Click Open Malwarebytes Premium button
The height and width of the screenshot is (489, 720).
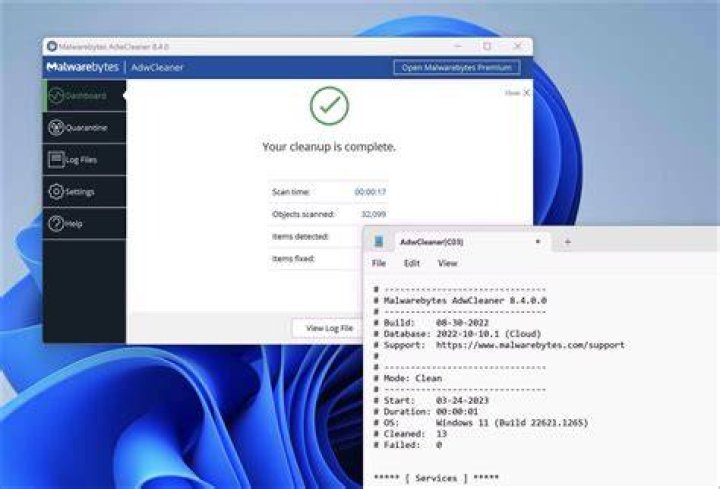(x=457, y=67)
